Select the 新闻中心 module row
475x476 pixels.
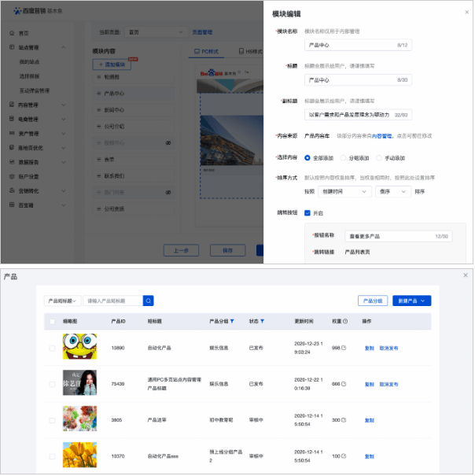point(134,110)
